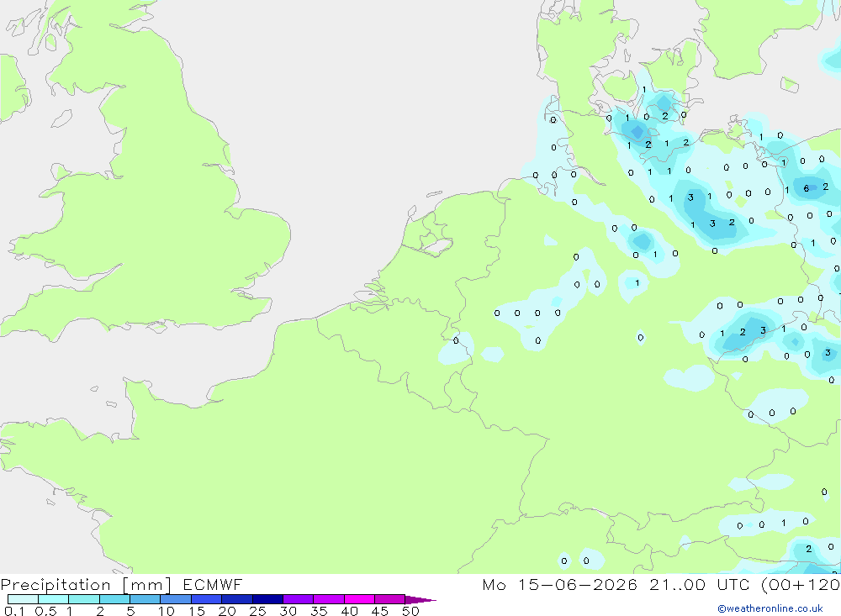Click the '35' legend scale label
Viewport: 841px width, 616px height.
pyautogui.click(x=319, y=611)
